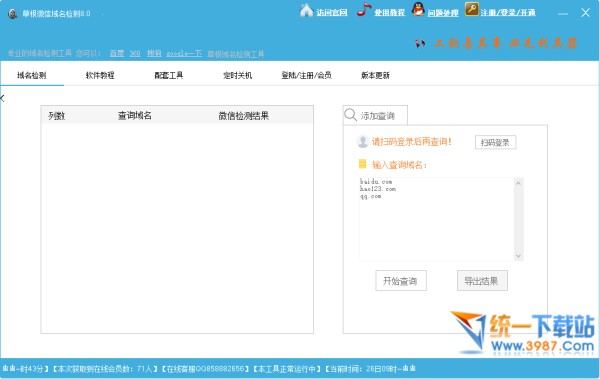Click the 微信检测结果 column header
The height and width of the screenshot is (379, 600).
243,116
